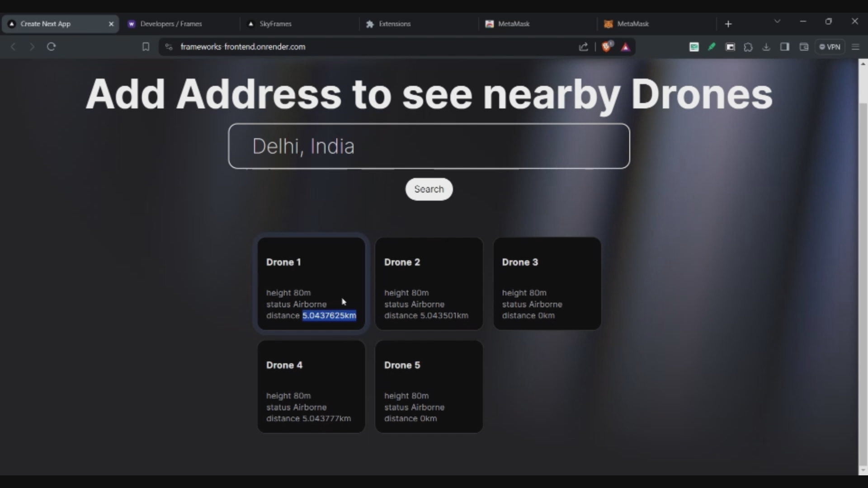Switch to the Extensions tab
The image size is (868, 488).
coord(419,24)
